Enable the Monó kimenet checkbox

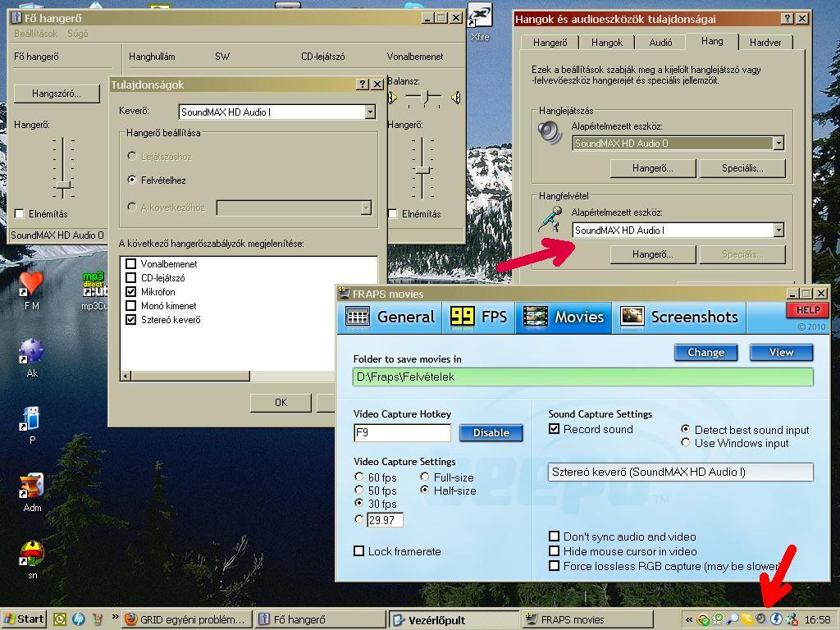[x=130, y=305]
